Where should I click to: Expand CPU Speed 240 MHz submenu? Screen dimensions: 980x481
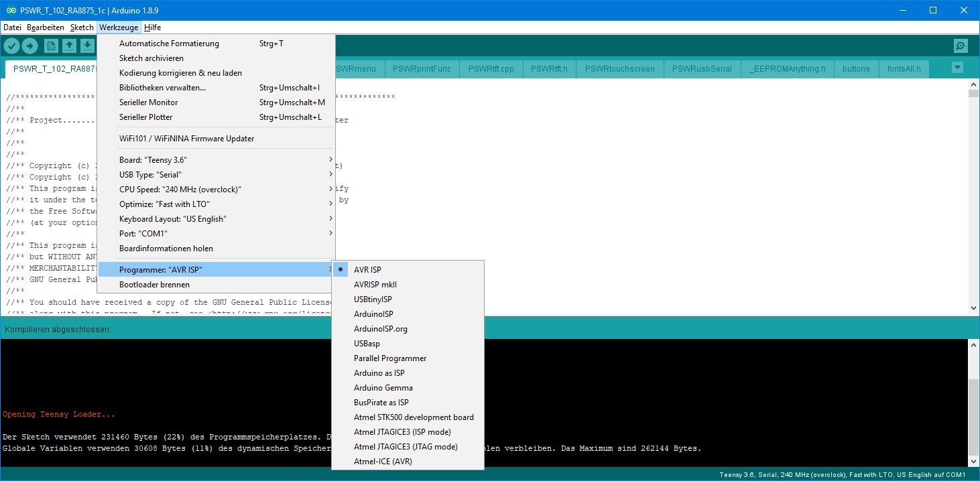pos(216,190)
